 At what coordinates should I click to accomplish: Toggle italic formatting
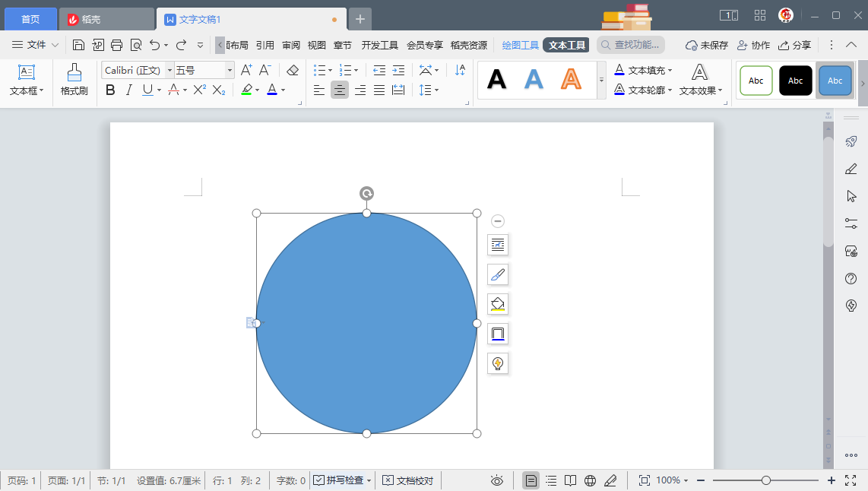click(x=128, y=90)
